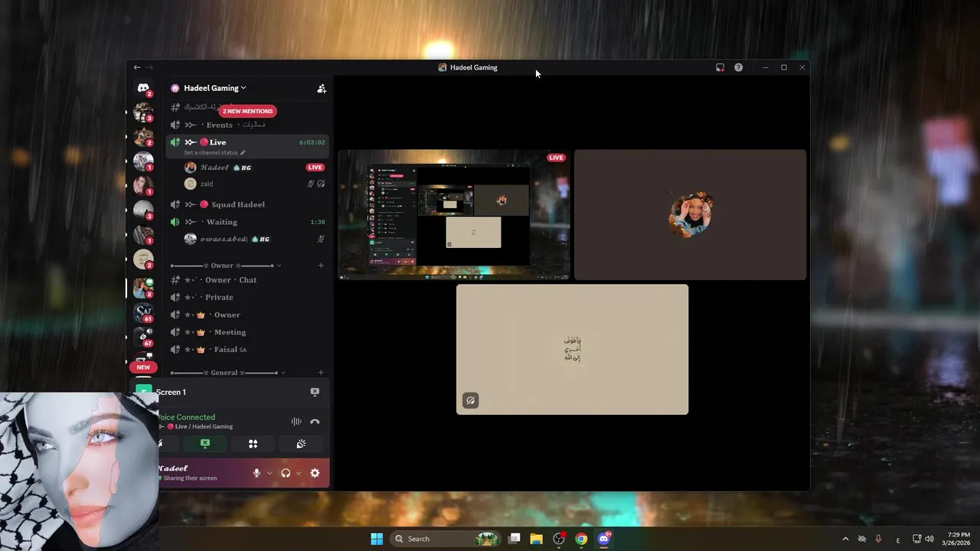Click muted video icon on beige tile
Image resolution: width=980 pixels, height=551 pixels.
(470, 400)
